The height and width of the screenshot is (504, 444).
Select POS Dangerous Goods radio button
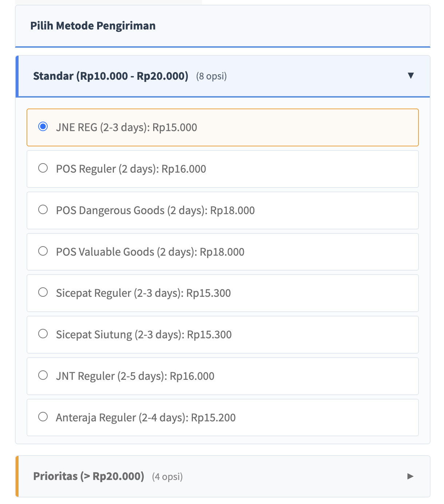[x=43, y=210]
